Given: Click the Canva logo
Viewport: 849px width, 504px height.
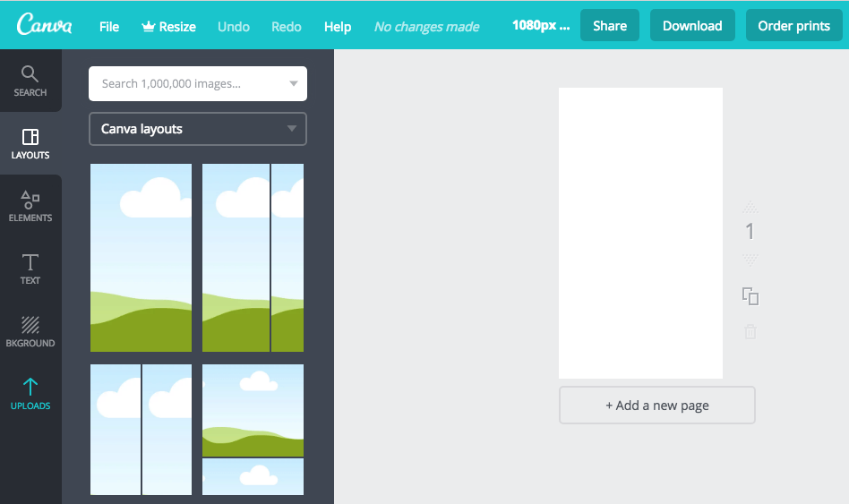Looking at the screenshot, I should [x=45, y=25].
